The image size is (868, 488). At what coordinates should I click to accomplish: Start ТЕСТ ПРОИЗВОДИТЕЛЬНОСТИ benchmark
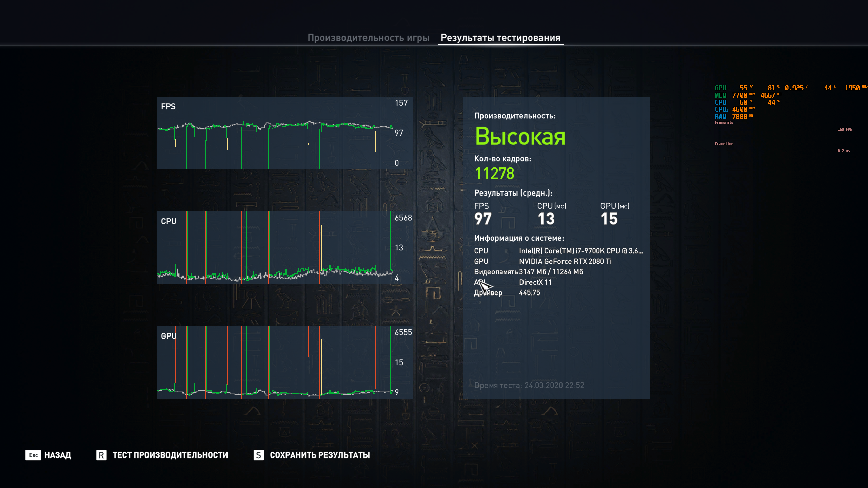click(170, 455)
